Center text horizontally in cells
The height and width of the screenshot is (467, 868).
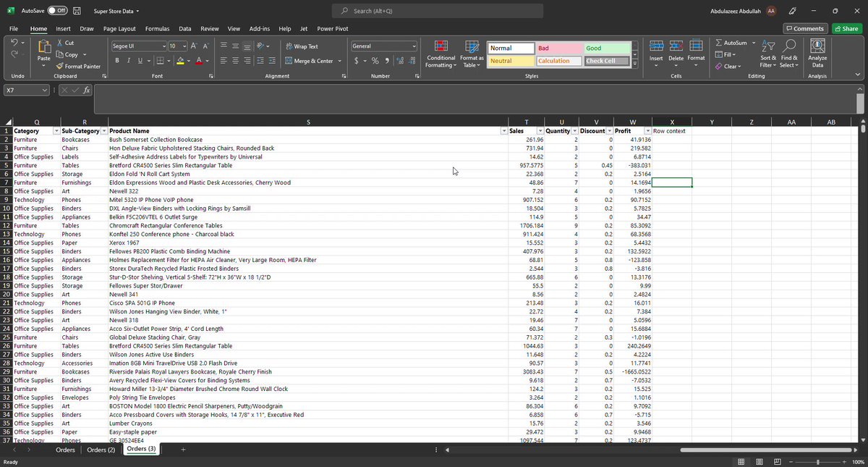[236, 61]
